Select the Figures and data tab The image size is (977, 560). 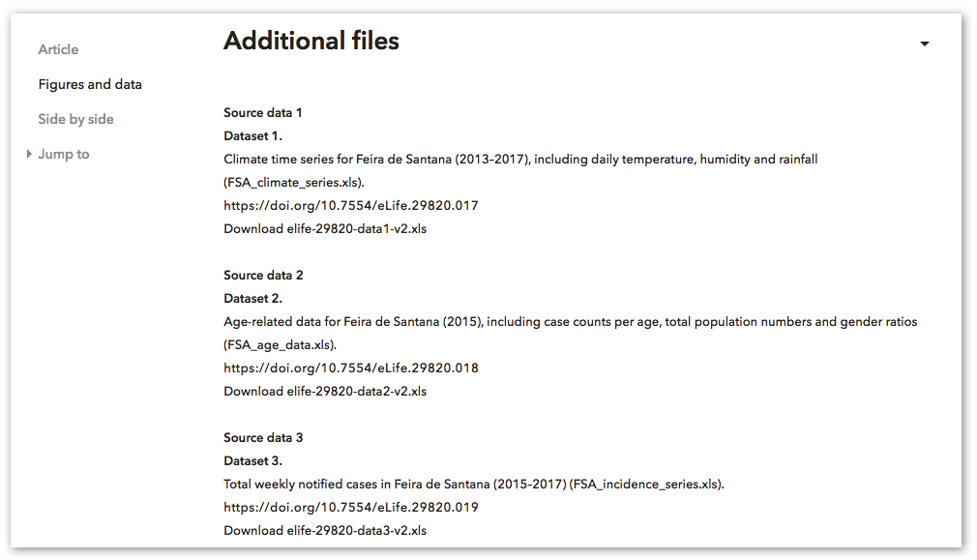90,84
